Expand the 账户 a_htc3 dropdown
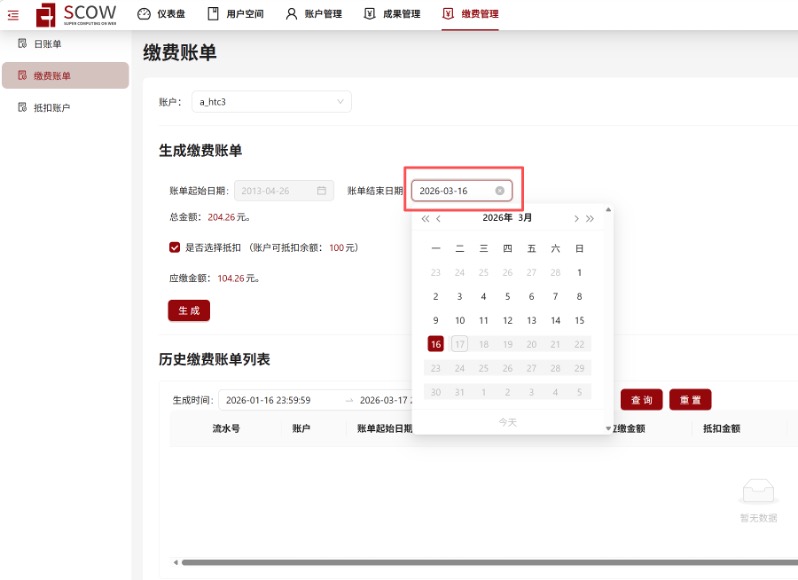Screen dimensions: 798x580 (x=340, y=101)
